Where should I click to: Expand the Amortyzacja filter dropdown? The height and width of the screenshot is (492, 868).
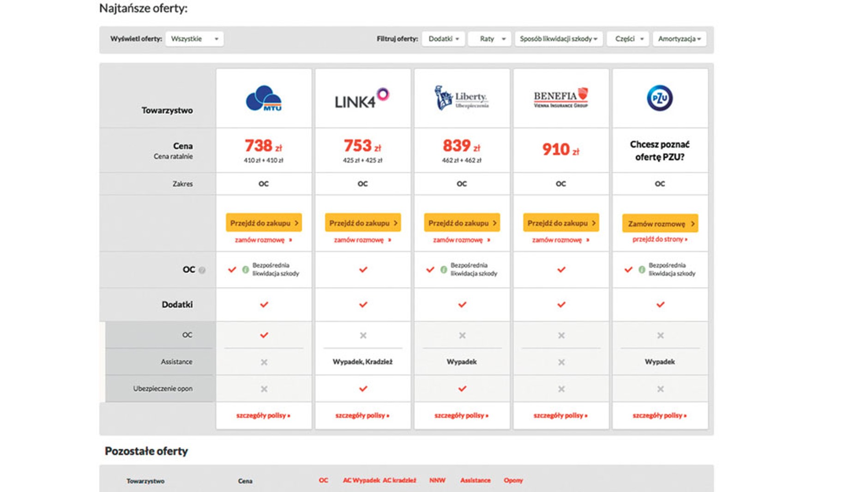(x=679, y=39)
